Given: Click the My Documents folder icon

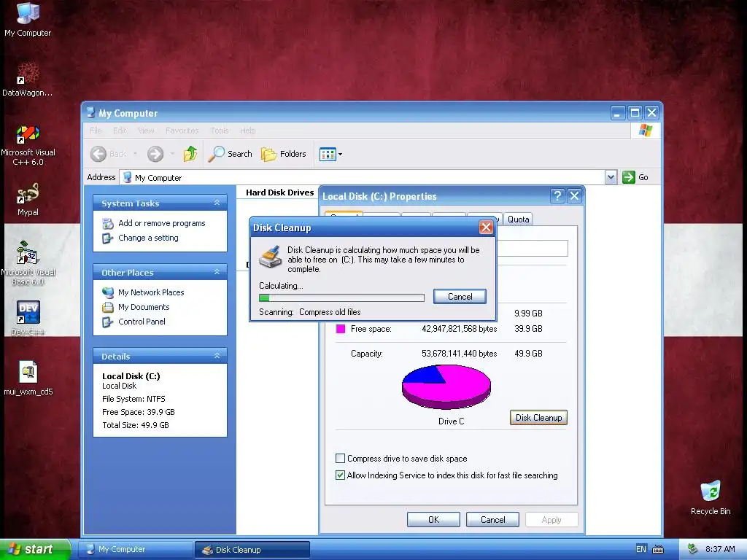Looking at the screenshot, I should [x=108, y=307].
